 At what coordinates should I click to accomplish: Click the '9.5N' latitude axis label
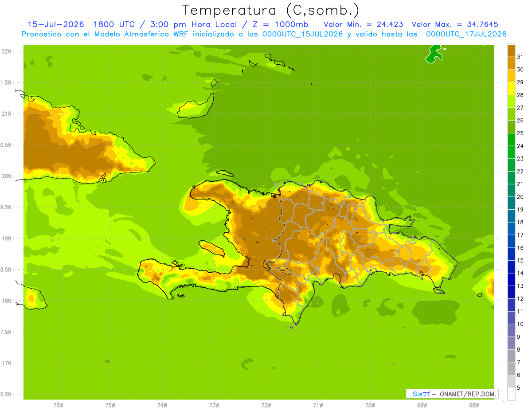click(7, 207)
